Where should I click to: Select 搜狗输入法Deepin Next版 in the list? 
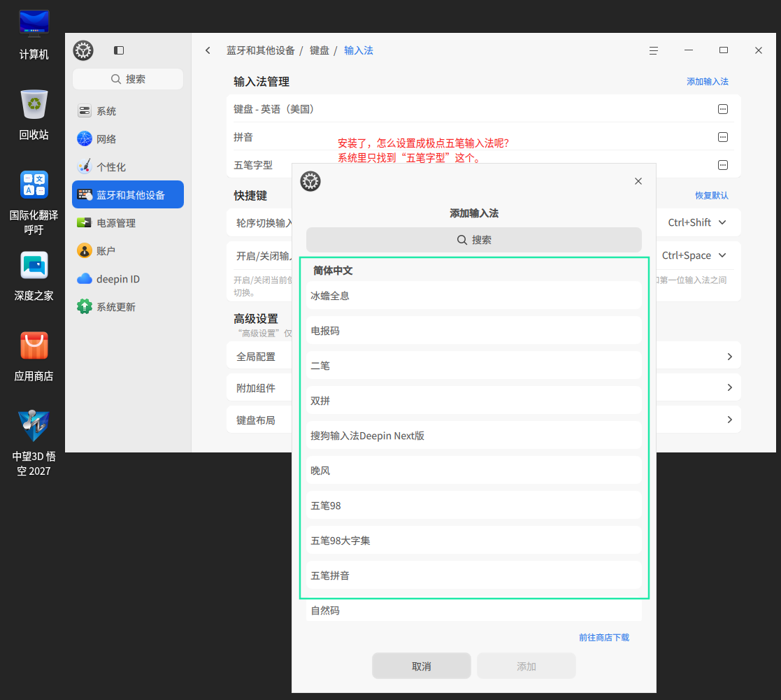[473, 436]
